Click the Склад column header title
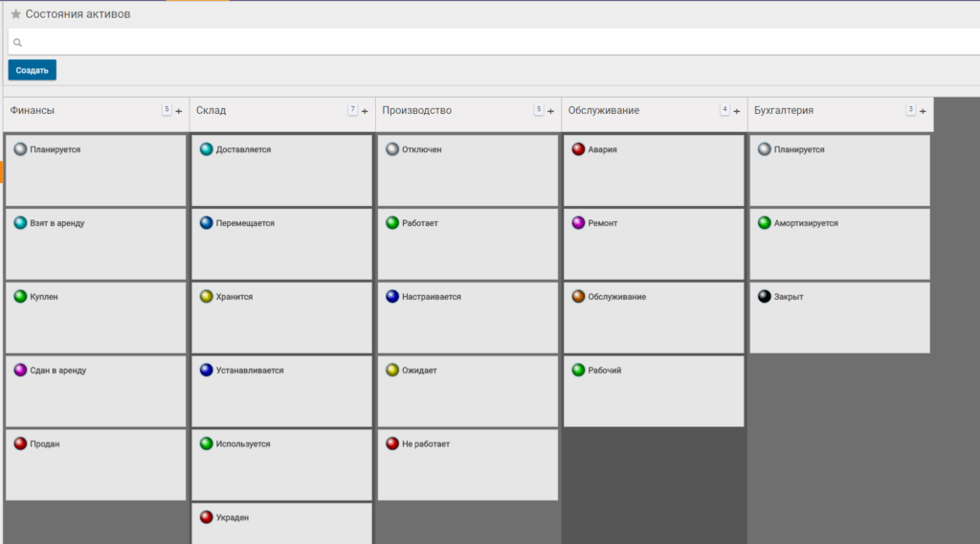 212,110
